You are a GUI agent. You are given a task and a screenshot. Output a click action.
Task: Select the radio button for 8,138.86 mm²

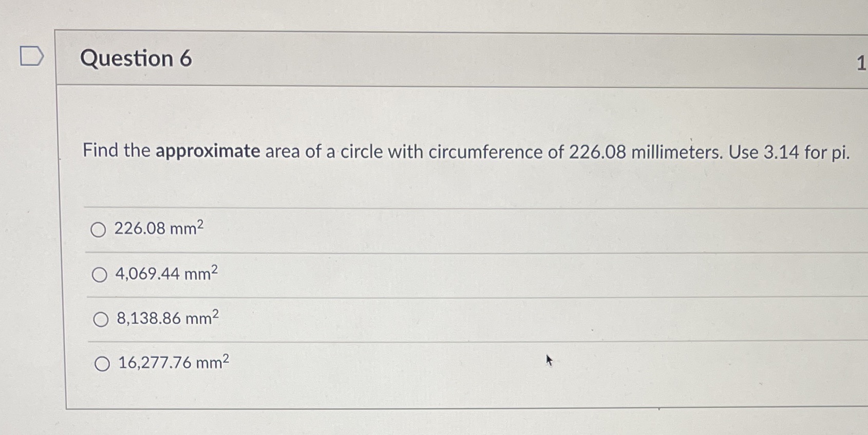click(x=101, y=319)
